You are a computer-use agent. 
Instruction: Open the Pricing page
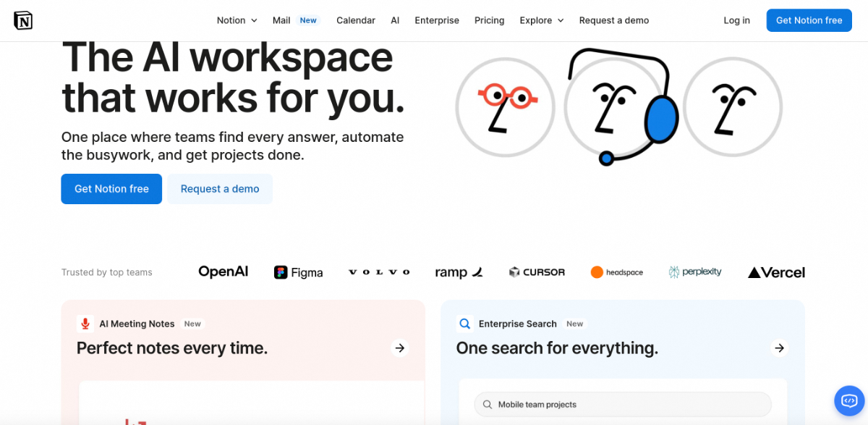pos(489,20)
